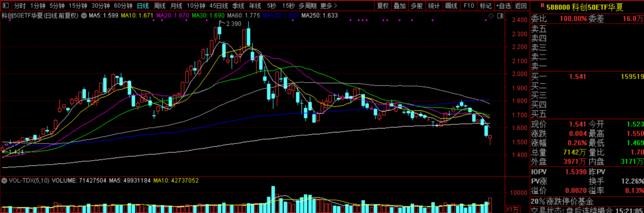Image resolution: width=644 pixels, height=213 pixels.
Task: Click the MA30: 1.690 indicator label
Action: (208, 16)
